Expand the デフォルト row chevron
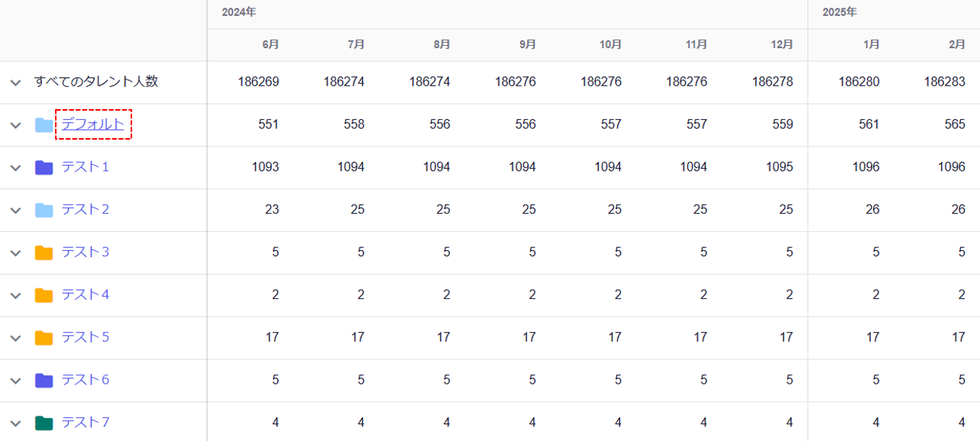Screen dimensions: 980x441 pyautogui.click(x=15, y=125)
